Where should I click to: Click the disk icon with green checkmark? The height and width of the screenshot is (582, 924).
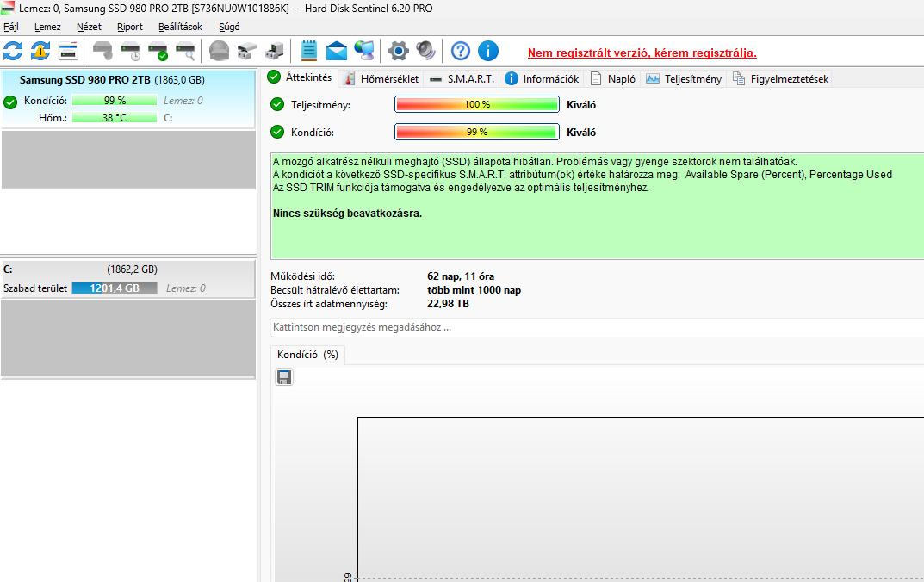click(158, 52)
